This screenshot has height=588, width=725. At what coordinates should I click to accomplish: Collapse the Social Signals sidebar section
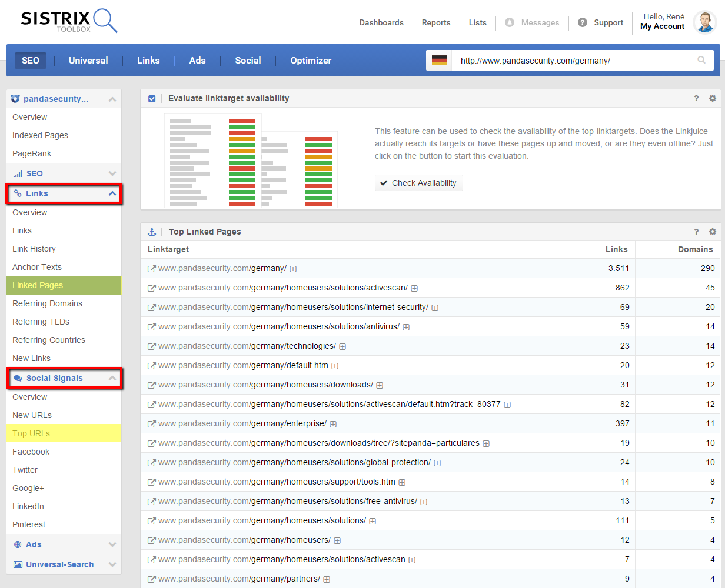coord(112,378)
